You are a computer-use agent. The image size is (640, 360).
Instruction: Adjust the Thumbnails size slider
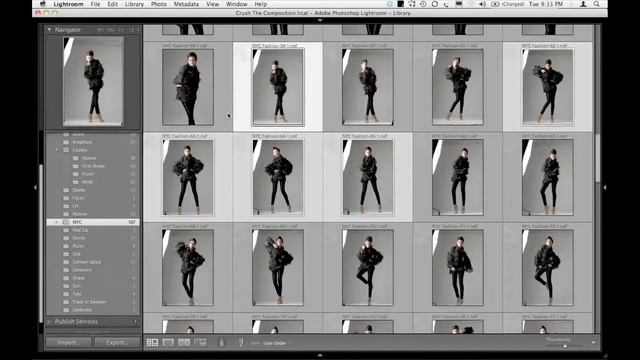coord(565,346)
